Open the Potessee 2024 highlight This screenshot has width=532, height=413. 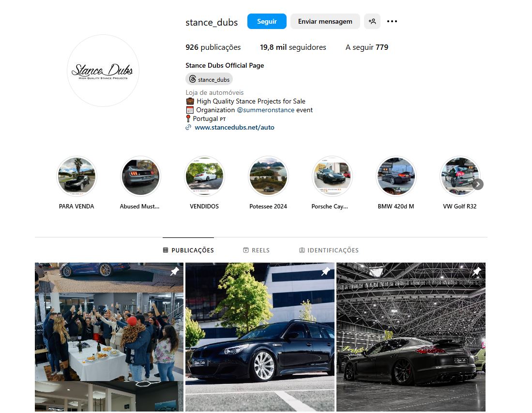coord(268,177)
